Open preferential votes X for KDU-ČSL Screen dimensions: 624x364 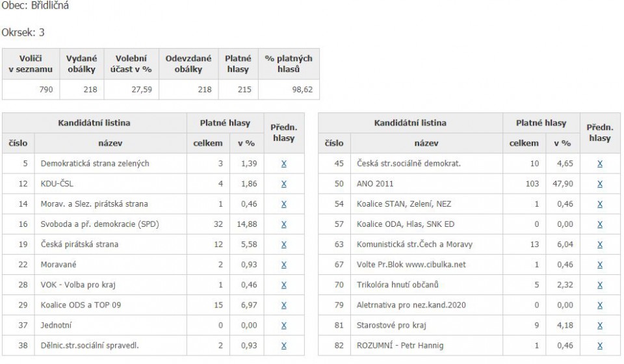coord(284,184)
